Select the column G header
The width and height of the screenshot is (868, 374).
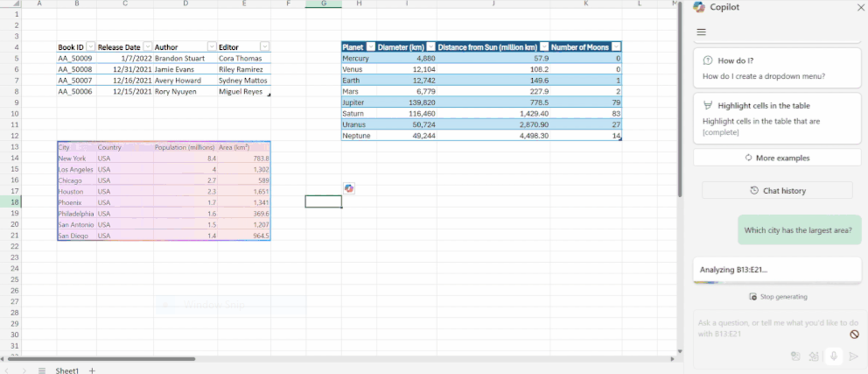coord(324,4)
